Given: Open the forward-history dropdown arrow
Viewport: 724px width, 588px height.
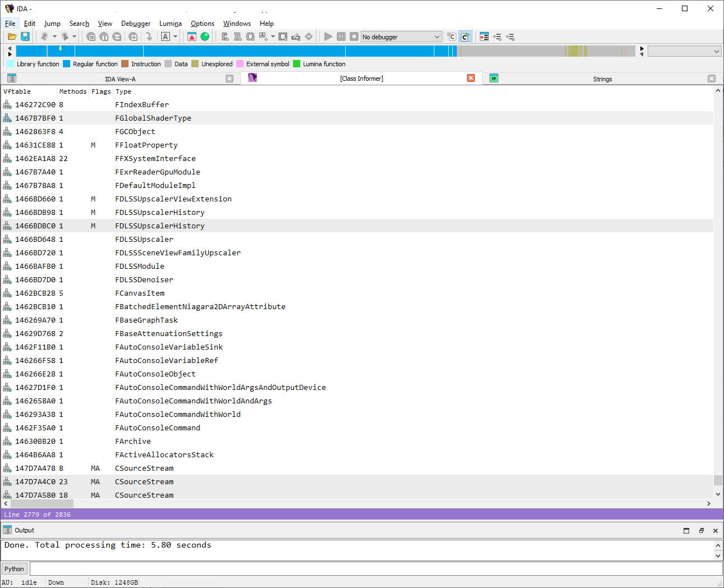Looking at the screenshot, I should [74, 36].
